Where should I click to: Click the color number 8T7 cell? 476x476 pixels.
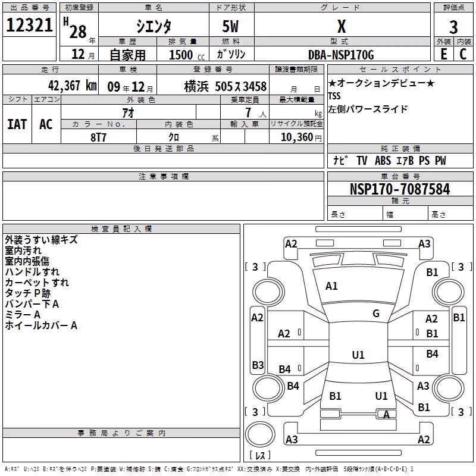(x=99, y=137)
